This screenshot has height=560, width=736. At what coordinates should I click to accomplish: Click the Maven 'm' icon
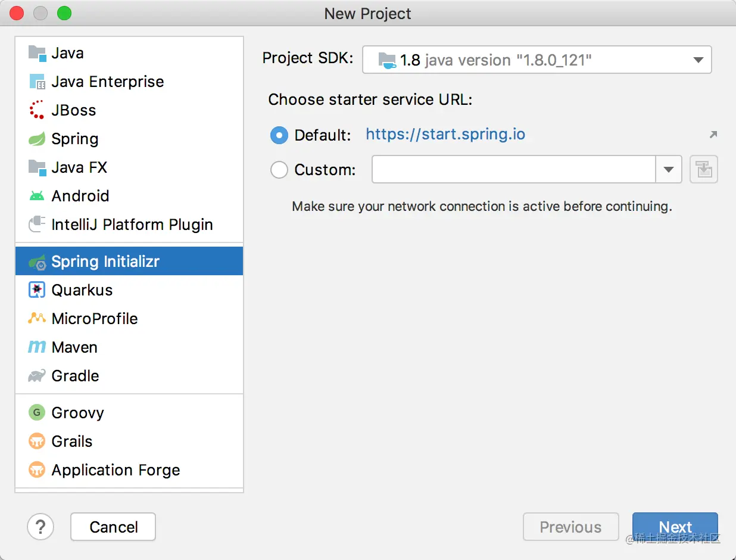(x=37, y=347)
